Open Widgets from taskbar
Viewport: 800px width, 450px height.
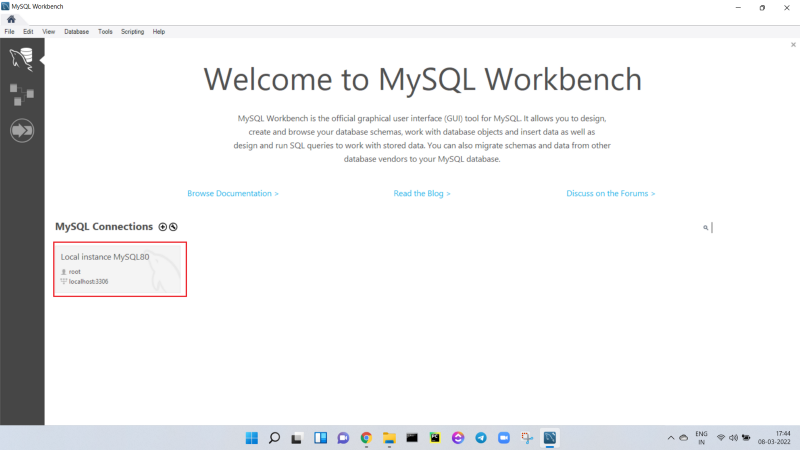[x=320, y=438]
